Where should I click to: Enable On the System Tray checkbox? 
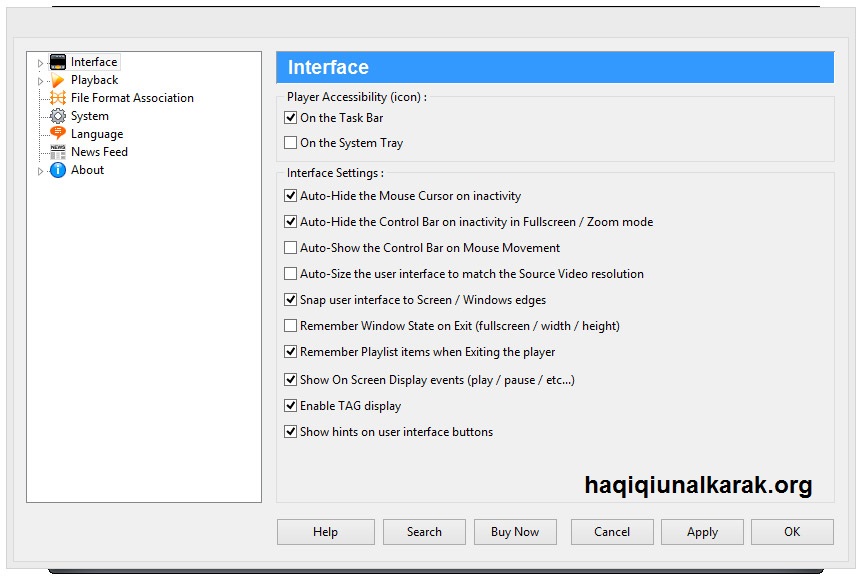pyautogui.click(x=290, y=143)
